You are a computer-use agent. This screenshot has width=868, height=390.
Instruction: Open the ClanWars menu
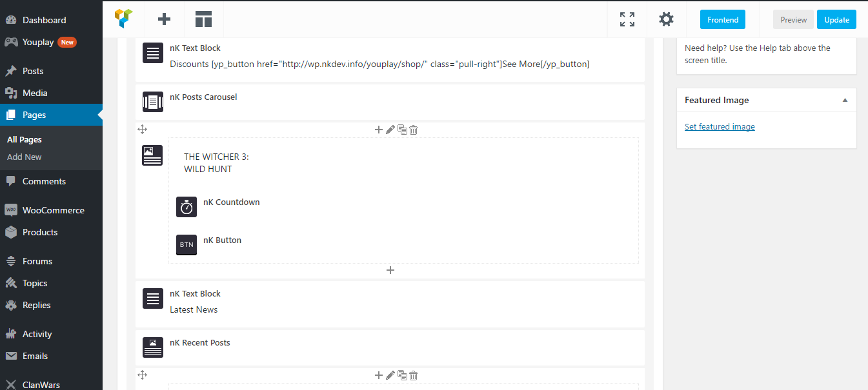point(51,384)
